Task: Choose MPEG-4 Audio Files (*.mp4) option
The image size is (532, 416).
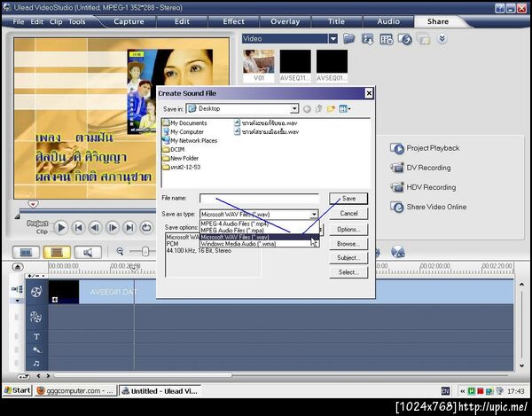Action: coord(260,224)
